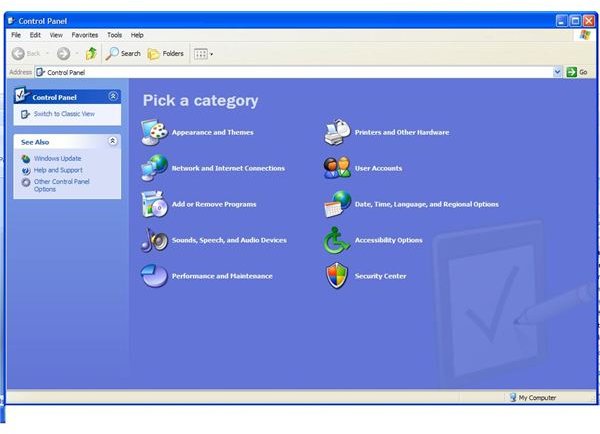Click the Help and Support question icon
The height and width of the screenshot is (434, 600).
(x=26, y=170)
